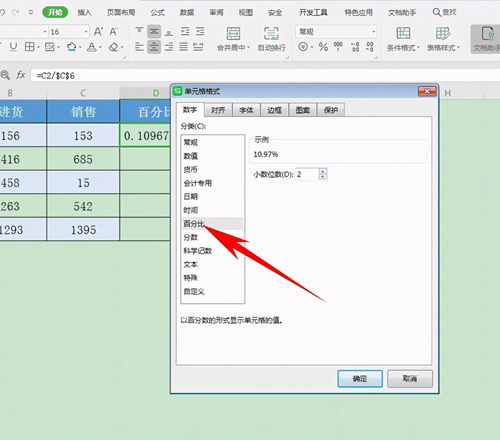Open the borders dropdown arrow

pyautogui.click(x=39, y=47)
